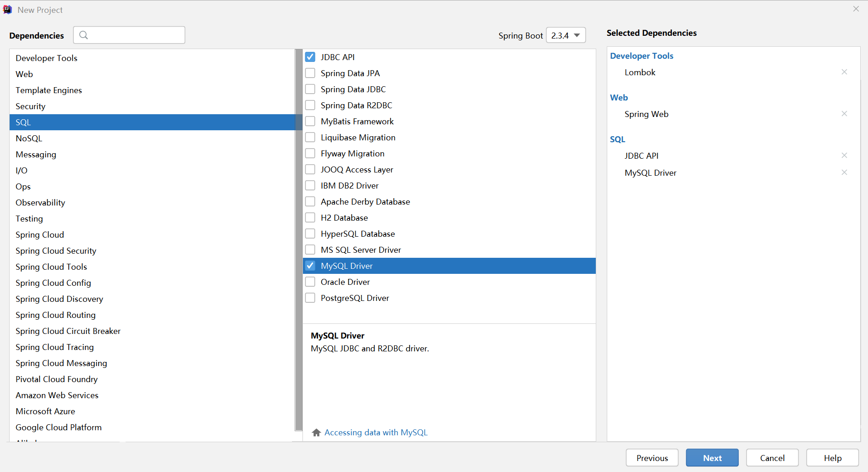
Task: Open Help for this dialog
Action: (x=832, y=458)
